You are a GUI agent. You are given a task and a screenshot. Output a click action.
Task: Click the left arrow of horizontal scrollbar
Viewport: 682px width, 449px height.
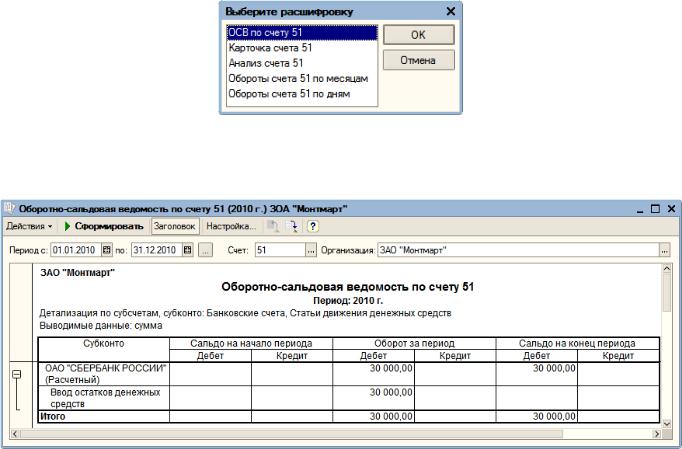(14, 434)
